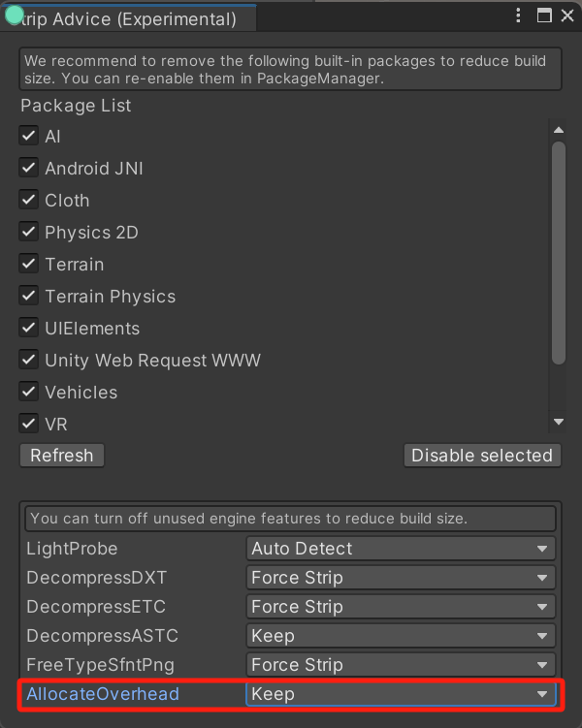The width and height of the screenshot is (582, 728).
Task: Toggle the Terrain Physics checkbox
Action: tap(29, 296)
